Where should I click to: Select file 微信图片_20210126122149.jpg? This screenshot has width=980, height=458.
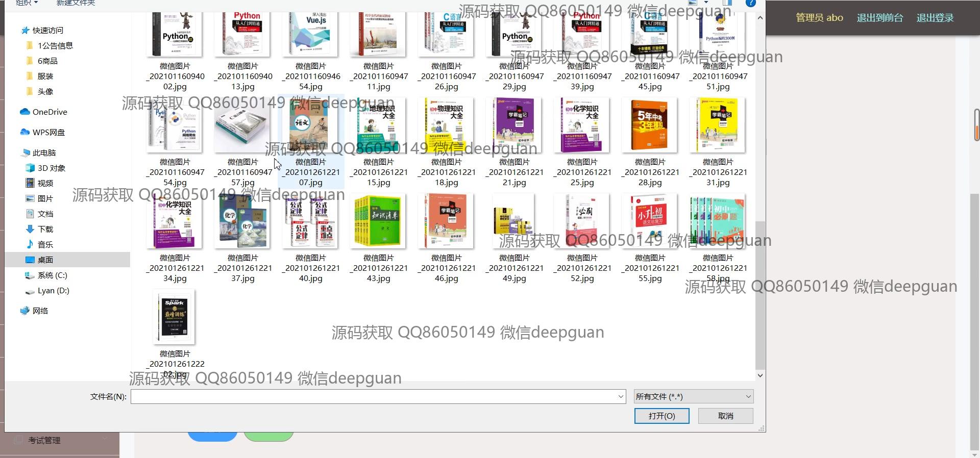tap(514, 238)
